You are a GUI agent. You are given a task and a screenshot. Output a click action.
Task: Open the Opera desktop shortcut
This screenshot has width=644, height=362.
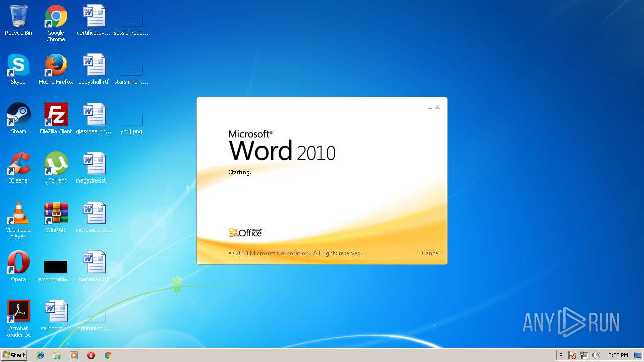point(18,266)
